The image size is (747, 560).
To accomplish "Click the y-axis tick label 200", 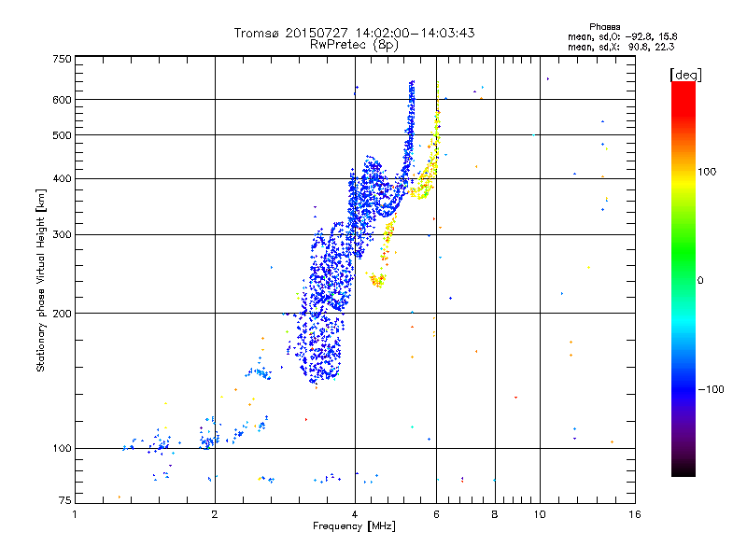I will 62,314.
